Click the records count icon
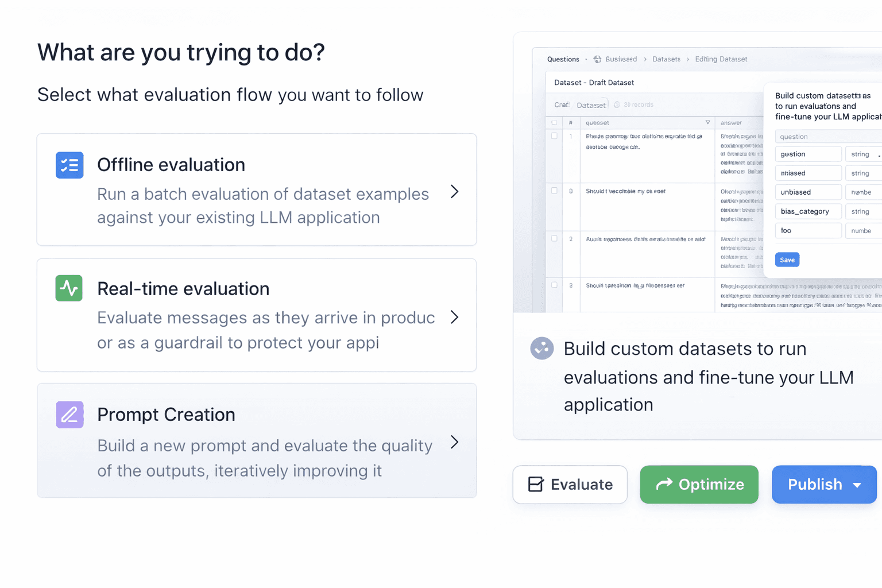 (x=617, y=105)
